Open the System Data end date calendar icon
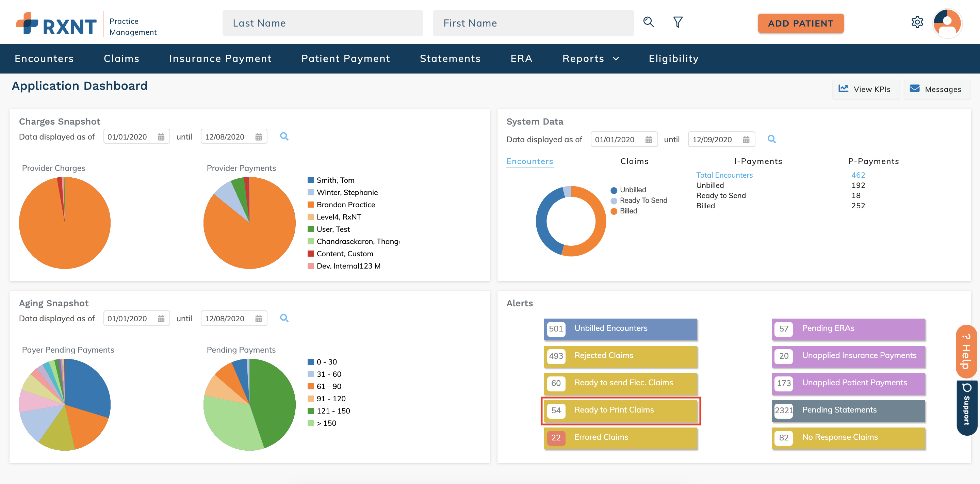The height and width of the screenshot is (484, 980). pos(746,140)
